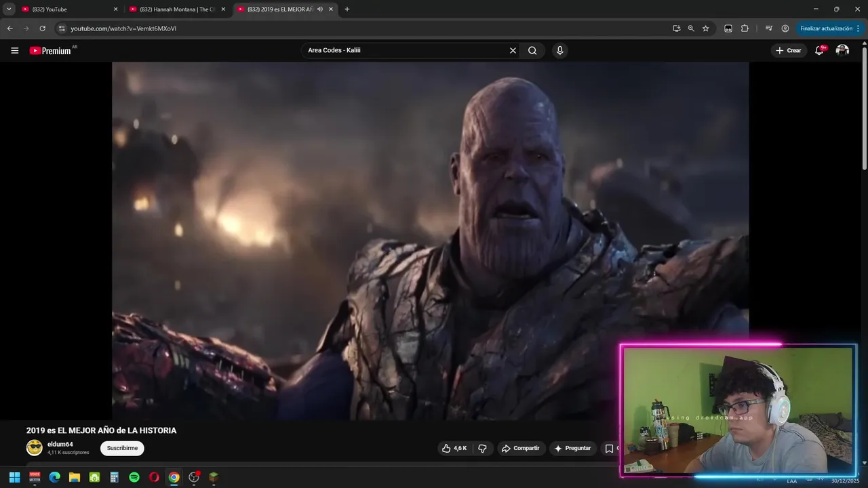Click Finalizar actualización button

(x=825, y=28)
